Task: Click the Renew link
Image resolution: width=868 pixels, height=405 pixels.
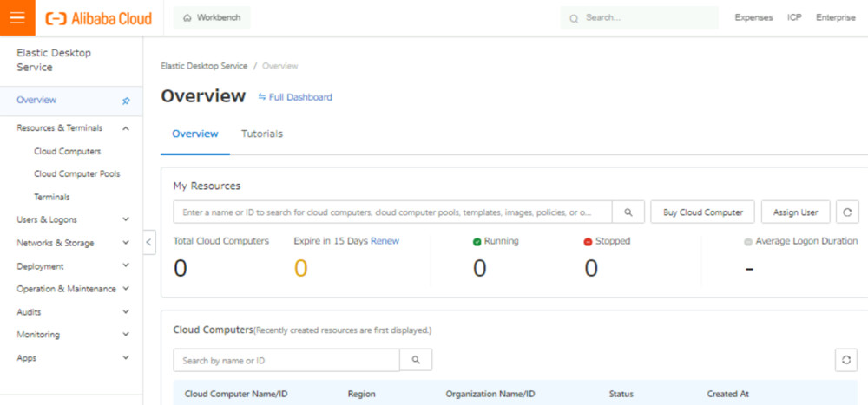Action: (385, 241)
